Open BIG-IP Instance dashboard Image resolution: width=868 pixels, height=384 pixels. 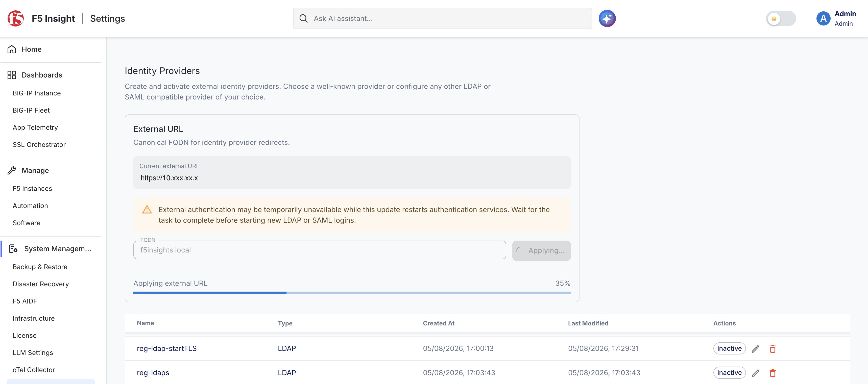coord(37,93)
